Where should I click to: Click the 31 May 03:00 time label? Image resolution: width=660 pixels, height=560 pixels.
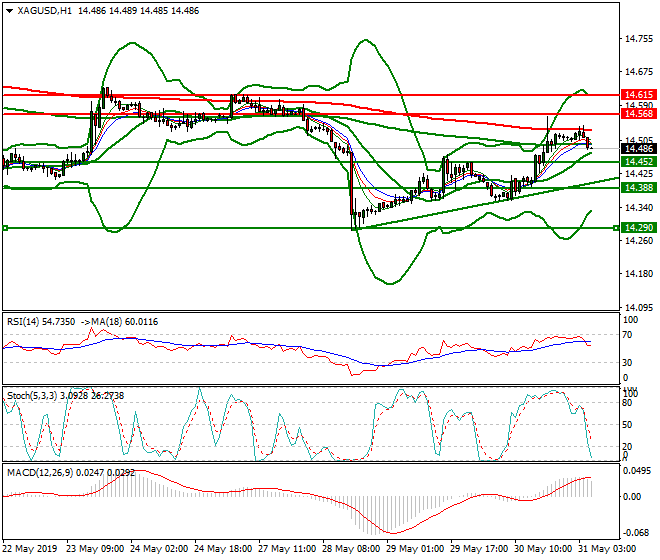point(607,549)
